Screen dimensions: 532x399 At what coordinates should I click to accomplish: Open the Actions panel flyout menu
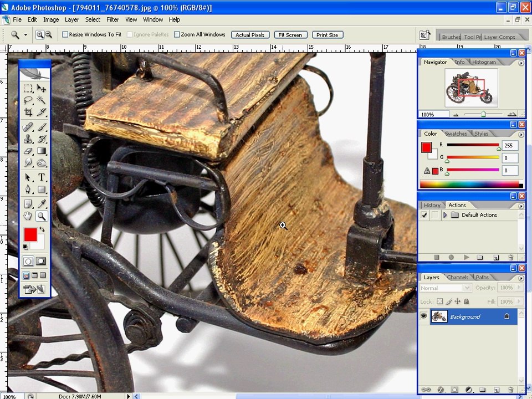pos(521,206)
